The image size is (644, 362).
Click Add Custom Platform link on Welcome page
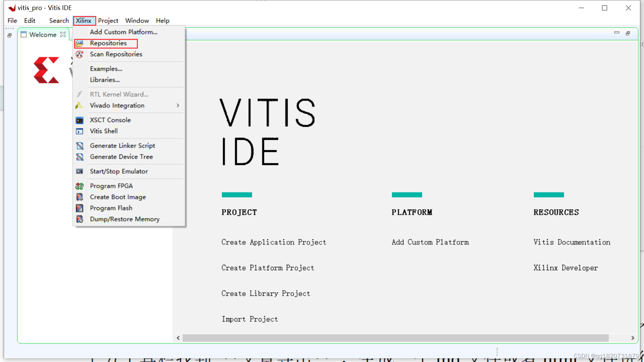(x=430, y=242)
